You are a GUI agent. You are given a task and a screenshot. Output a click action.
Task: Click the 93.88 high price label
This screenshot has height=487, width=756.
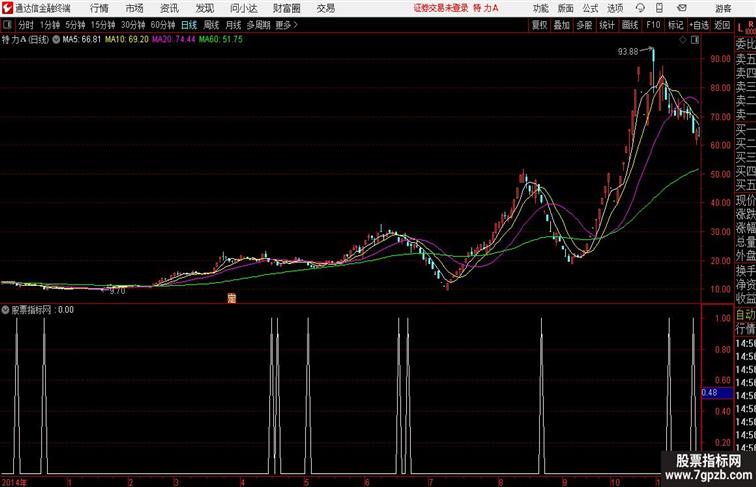coord(628,52)
